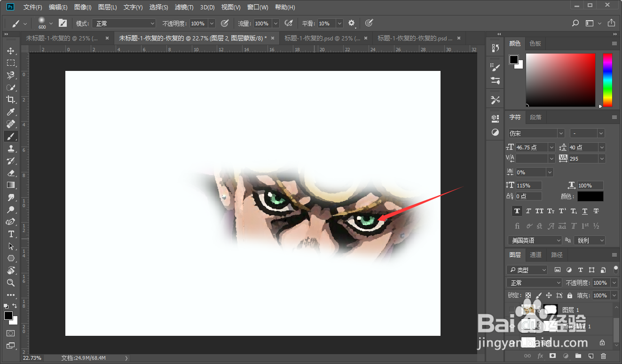This screenshot has width=622, height=364.
Task: Toggle faux italic in Character panel
Action: [528, 211]
